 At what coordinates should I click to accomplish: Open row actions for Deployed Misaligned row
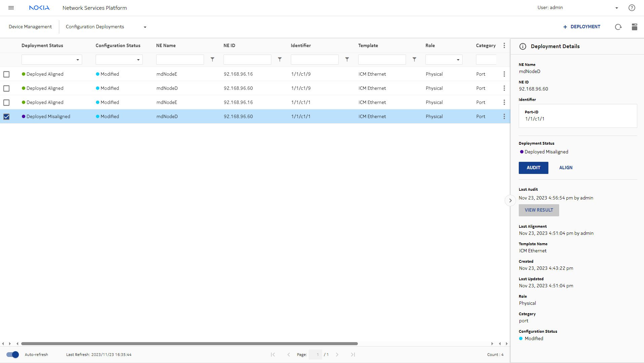(x=504, y=116)
